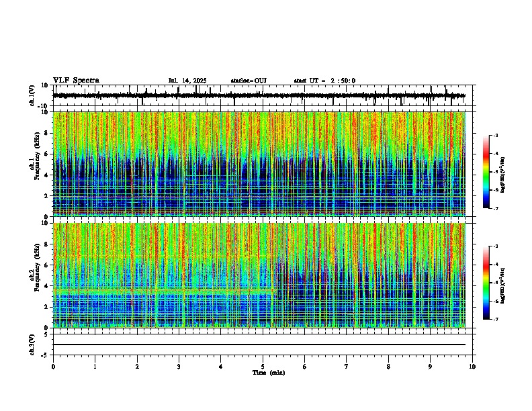Click the 'start UT = 2:50:0' label
Image resolution: width=532 pixels, height=411 pixels.
(324, 81)
